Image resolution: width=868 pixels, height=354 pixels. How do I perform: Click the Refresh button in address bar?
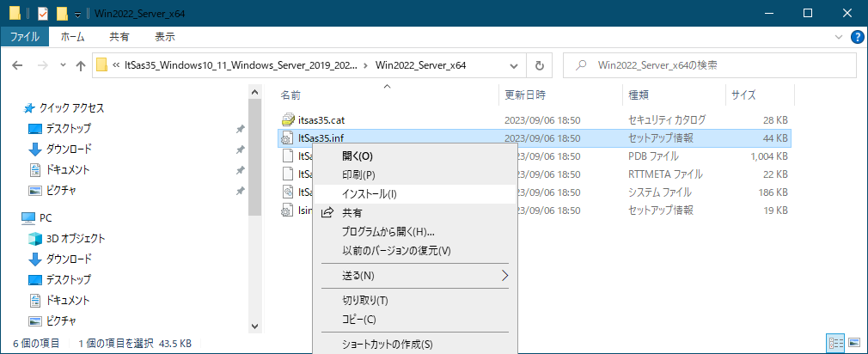click(540, 65)
